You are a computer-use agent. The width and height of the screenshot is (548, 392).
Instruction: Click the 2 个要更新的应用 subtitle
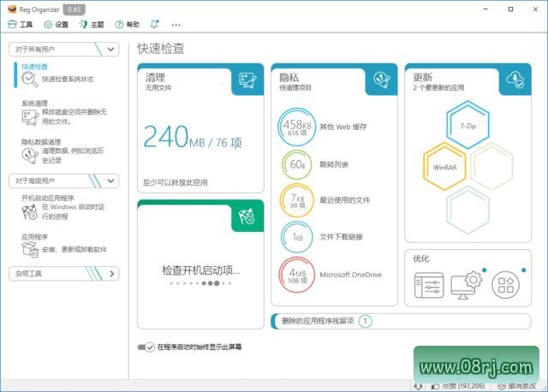point(438,87)
